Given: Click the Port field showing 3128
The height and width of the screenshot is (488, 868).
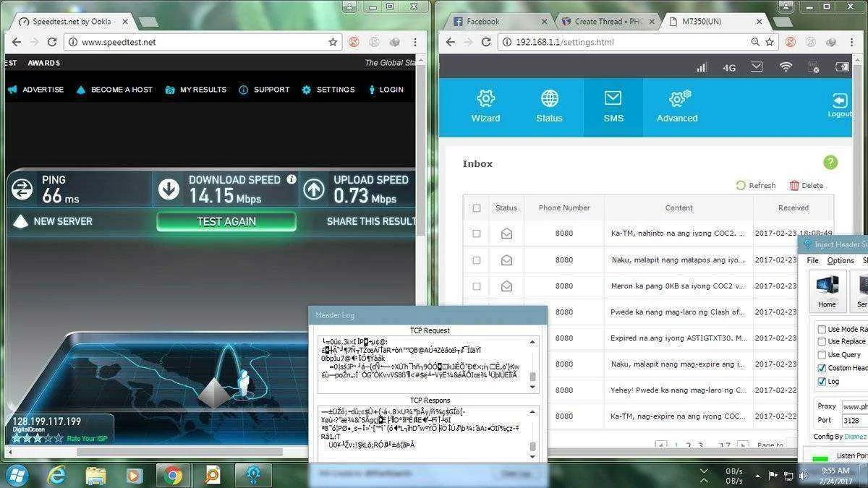Looking at the screenshot, I should point(854,420).
